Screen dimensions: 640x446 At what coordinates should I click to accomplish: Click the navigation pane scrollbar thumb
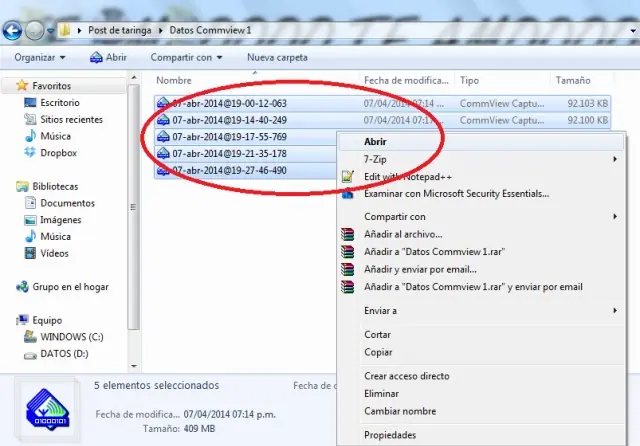pos(133,207)
